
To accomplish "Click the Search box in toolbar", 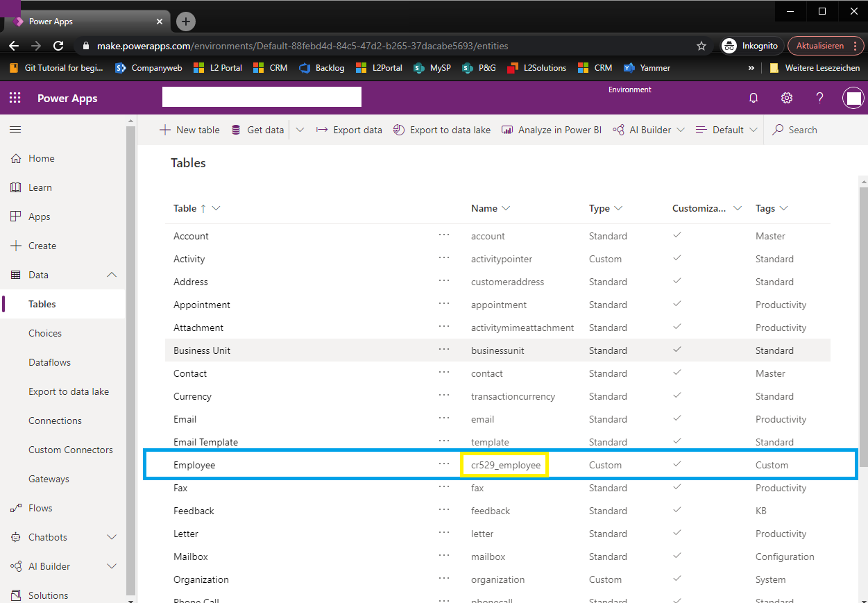I will 803,130.
